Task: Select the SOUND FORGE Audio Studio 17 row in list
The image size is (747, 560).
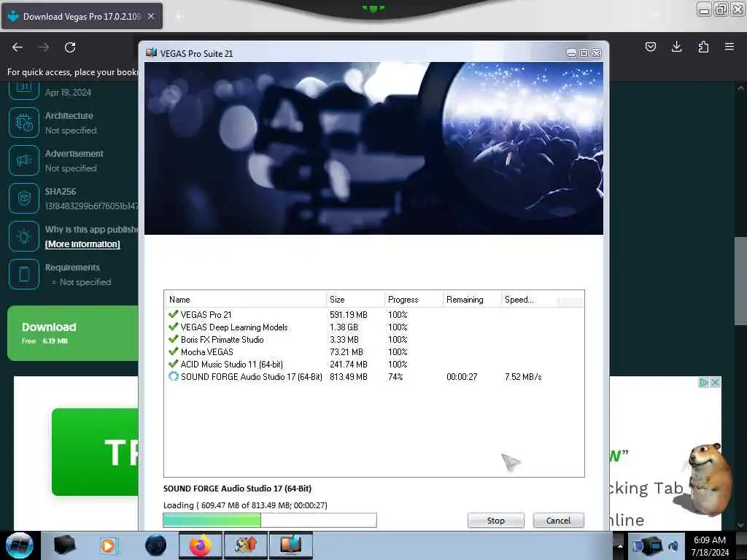Action: coord(374,377)
